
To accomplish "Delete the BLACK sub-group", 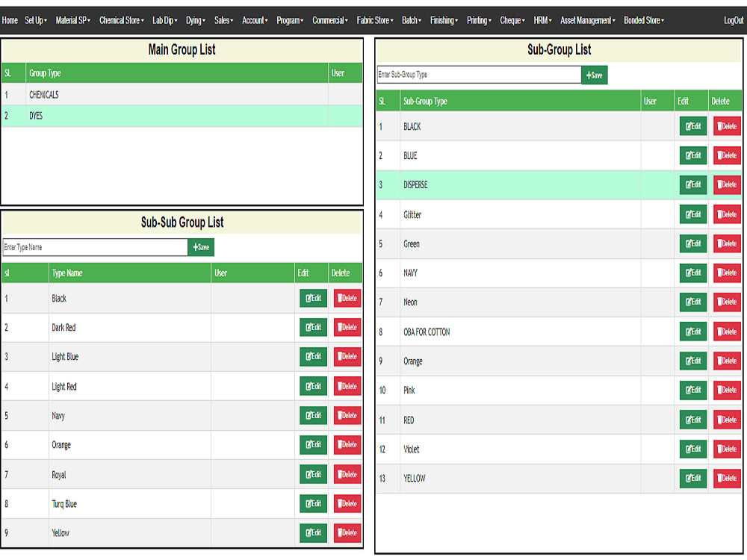I will coord(727,126).
